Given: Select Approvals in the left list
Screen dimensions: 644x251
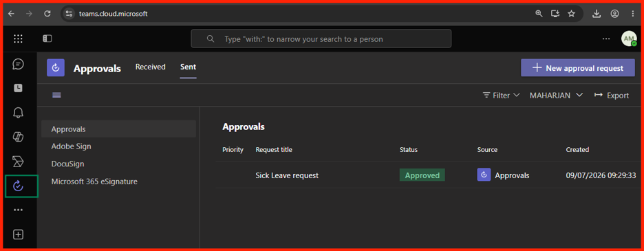Looking at the screenshot, I should (119, 129).
